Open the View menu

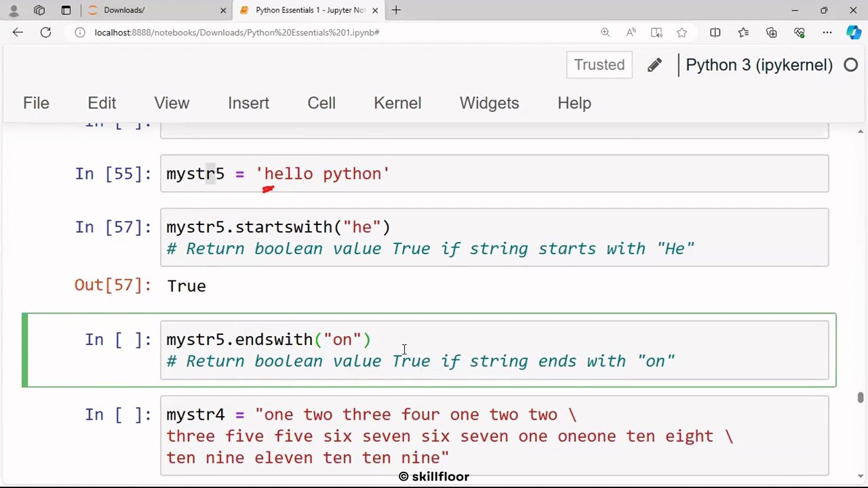pos(172,103)
